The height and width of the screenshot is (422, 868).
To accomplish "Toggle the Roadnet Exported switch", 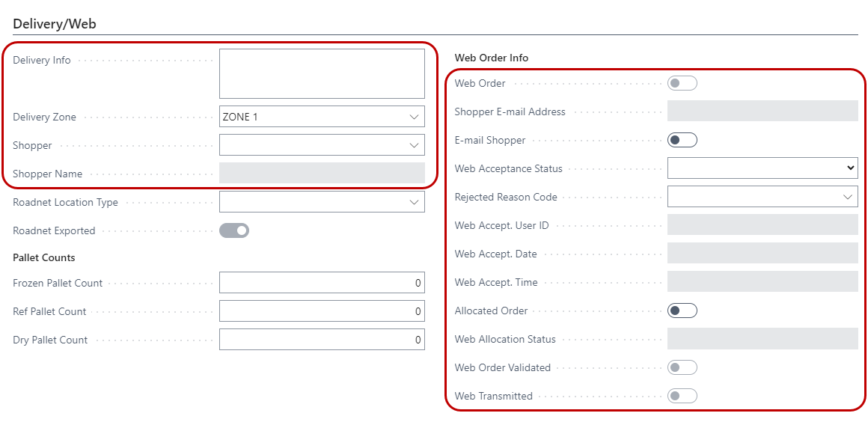I will click(x=233, y=230).
